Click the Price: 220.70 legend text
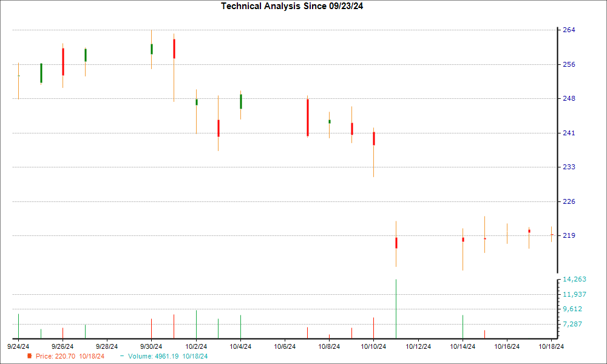Screen dimensions: 607x364 (x=55, y=357)
